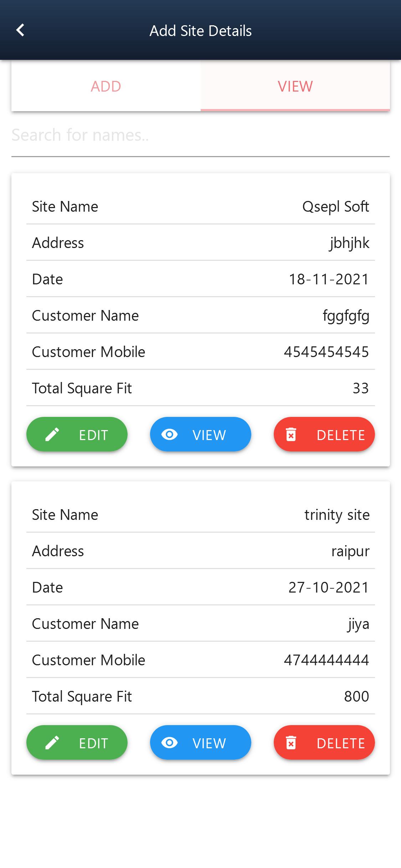
Task: Edit the trinity site entry
Action: [x=77, y=743]
